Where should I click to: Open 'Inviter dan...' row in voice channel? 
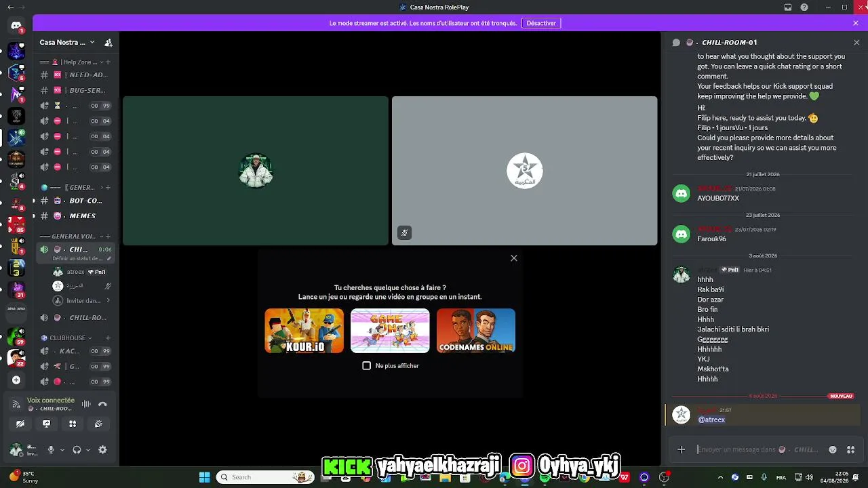pyautogui.click(x=81, y=301)
